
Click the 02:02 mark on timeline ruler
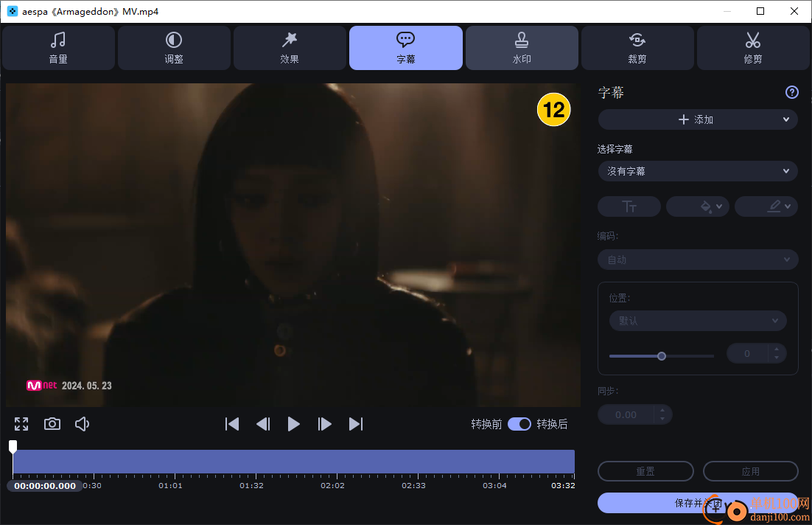pos(332,486)
